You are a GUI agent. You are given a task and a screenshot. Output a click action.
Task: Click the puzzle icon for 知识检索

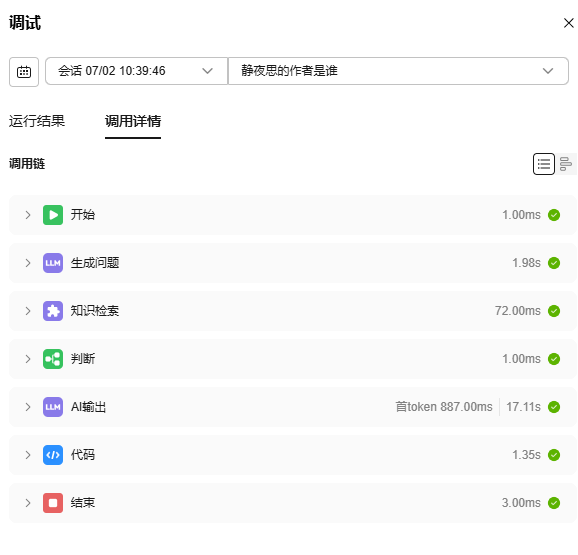click(53, 311)
